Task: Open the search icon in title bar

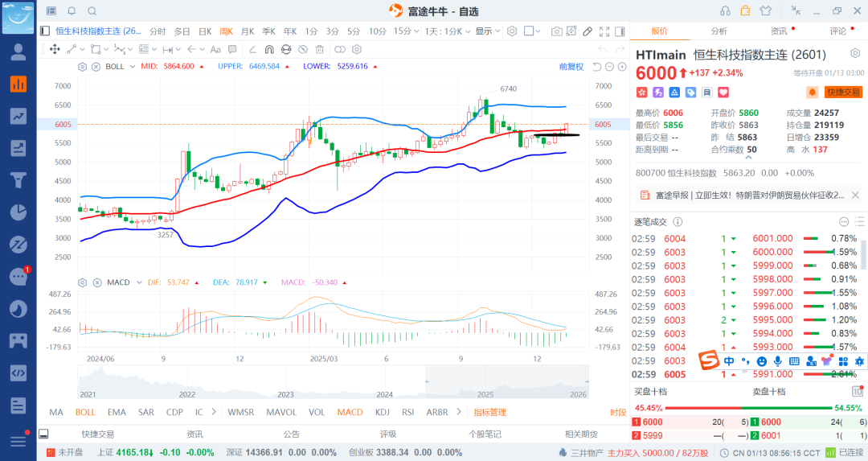Action: click(92, 10)
